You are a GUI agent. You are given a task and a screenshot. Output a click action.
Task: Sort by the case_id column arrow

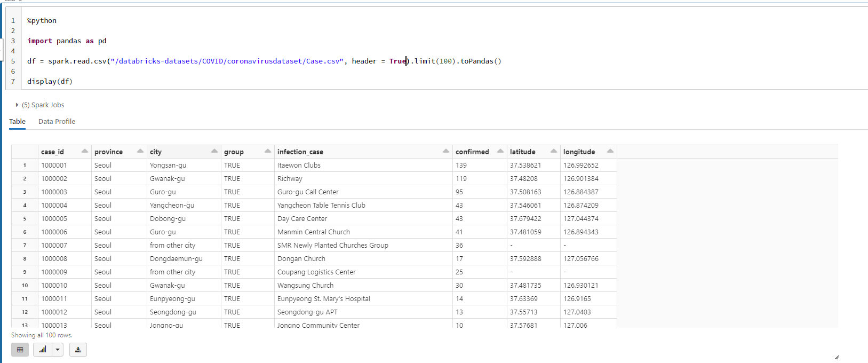pyautogui.click(x=84, y=151)
